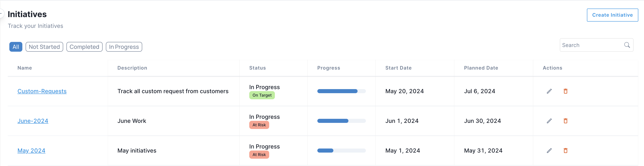The image size is (644, 166).
Task: Collapse the sidebar with the arrow icon
Action: point(1,13)
